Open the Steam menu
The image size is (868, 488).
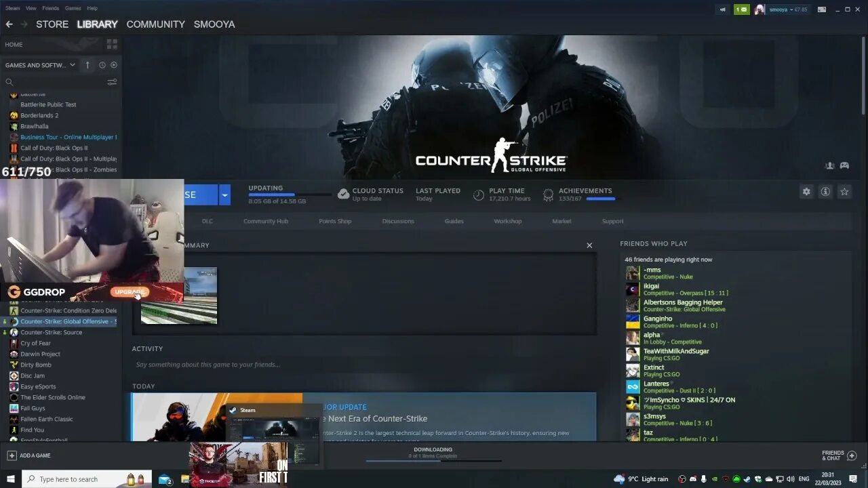(12, 8)
